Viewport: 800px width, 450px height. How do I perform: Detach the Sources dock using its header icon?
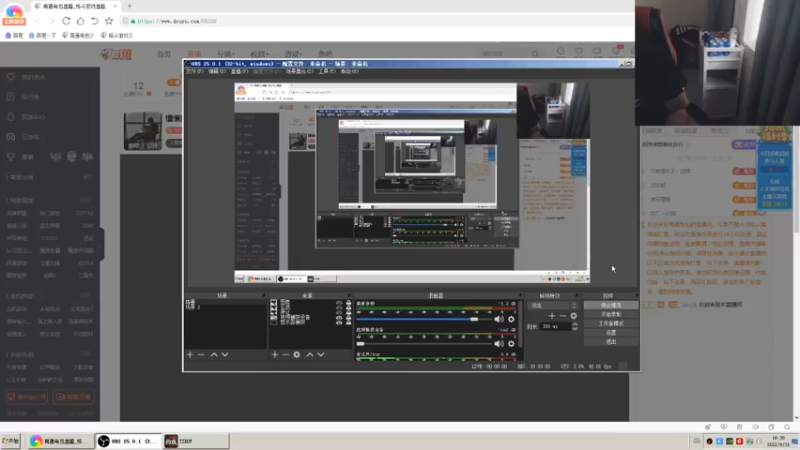349,295
